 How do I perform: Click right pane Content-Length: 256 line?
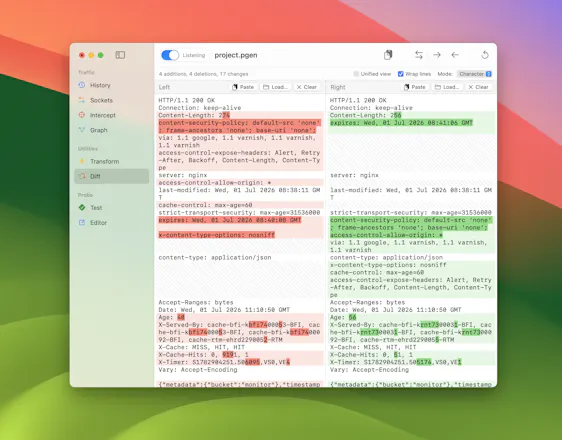366,115
